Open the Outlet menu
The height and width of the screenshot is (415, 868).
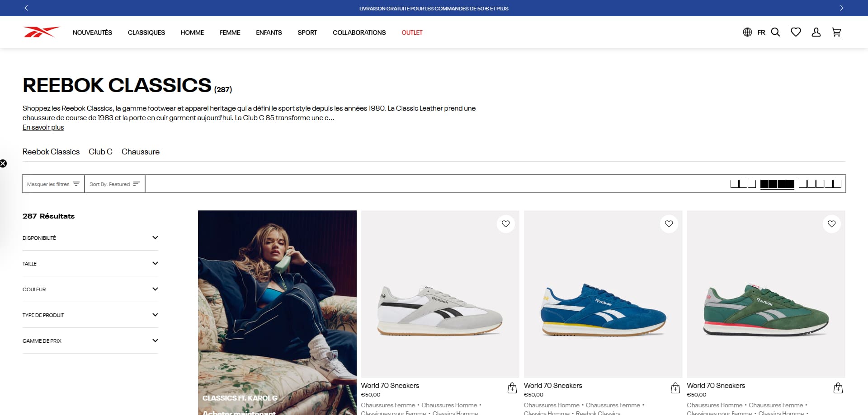pos(412,33)
